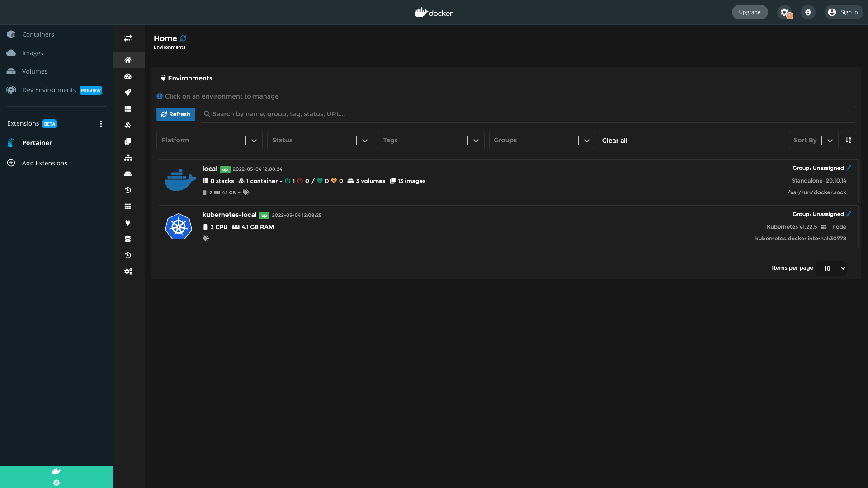Open the Stacks list icon in Portainer sidebar
Screen dimensions: 868x488
(x=128, y=109)
